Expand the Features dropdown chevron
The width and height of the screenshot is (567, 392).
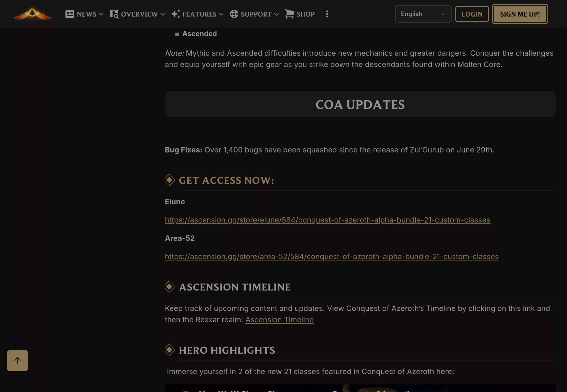[221, 14]
